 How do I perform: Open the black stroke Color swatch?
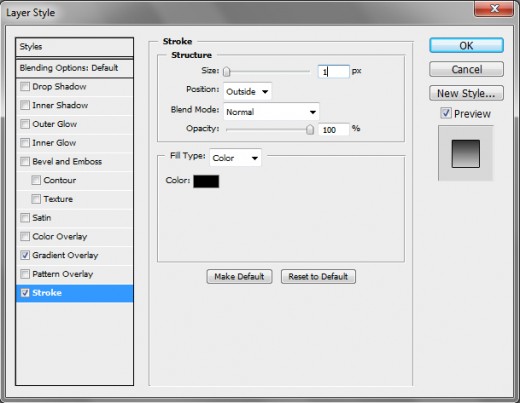206,181
